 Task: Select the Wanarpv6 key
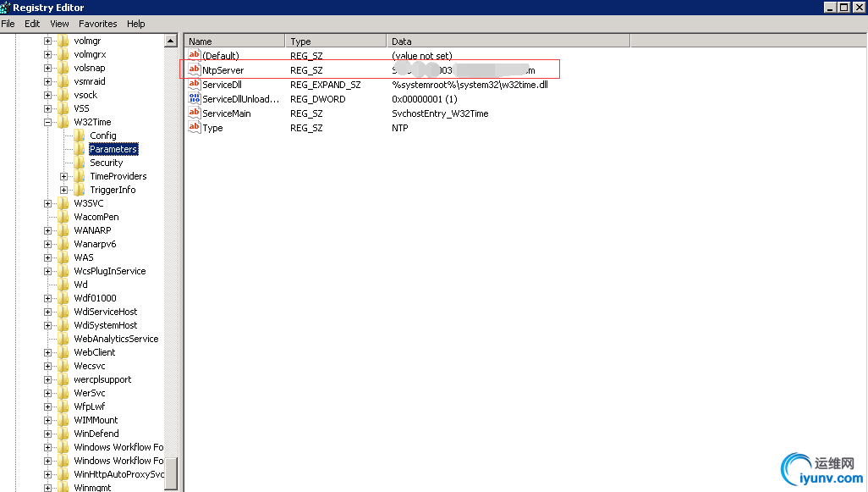(95, 245)
